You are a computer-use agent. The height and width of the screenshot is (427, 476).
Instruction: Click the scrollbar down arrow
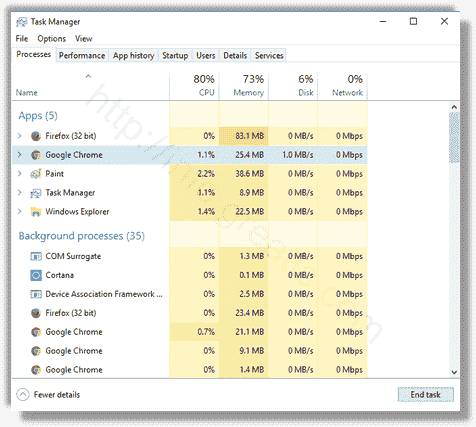click(x=454, y=372)
